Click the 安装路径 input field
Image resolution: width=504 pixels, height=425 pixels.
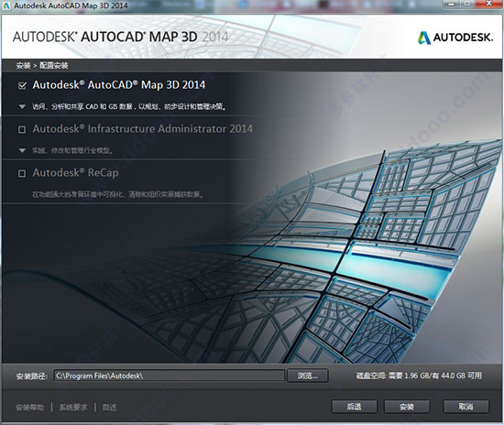170,376
